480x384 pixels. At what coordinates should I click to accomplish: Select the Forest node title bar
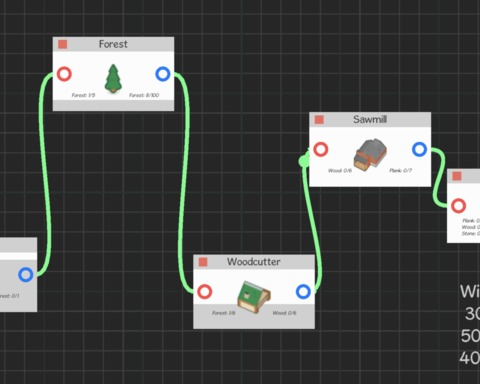point(113,44)
